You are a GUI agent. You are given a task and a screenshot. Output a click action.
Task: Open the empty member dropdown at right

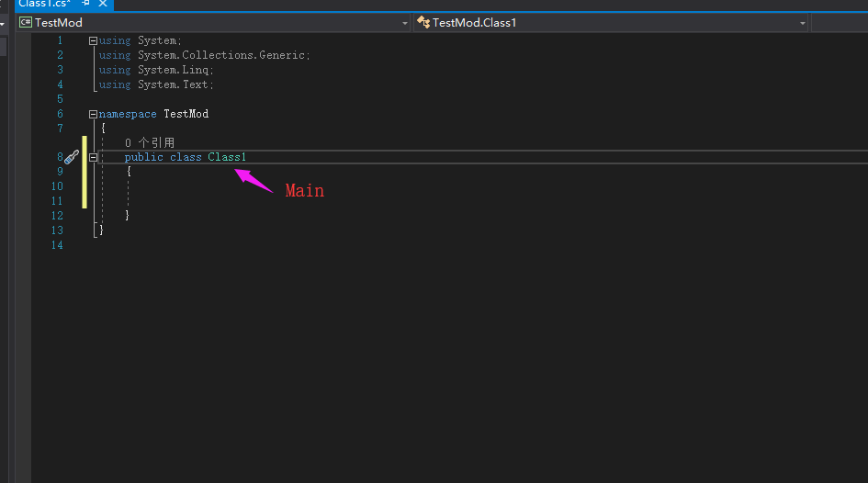tap(840, 23)
